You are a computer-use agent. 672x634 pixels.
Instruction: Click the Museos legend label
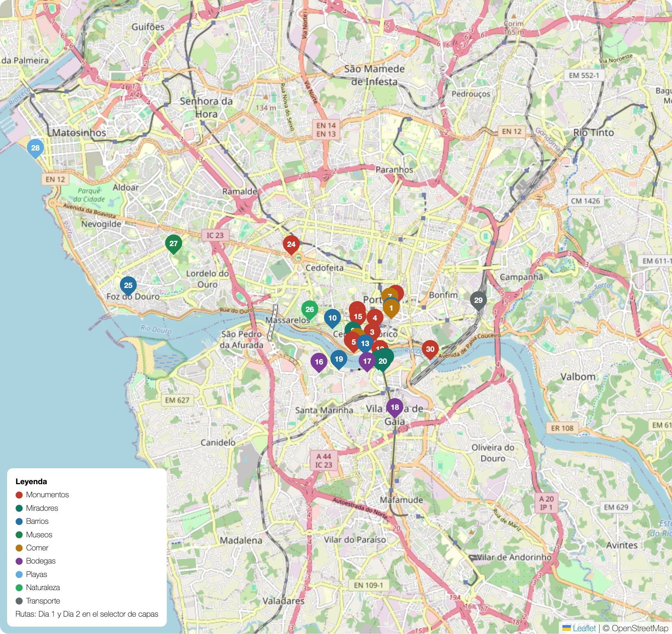pos(39,534)
